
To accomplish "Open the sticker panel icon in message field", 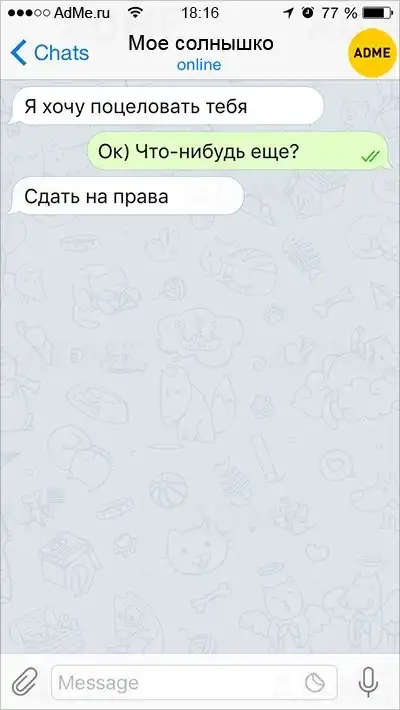I will tap(313, 682).
